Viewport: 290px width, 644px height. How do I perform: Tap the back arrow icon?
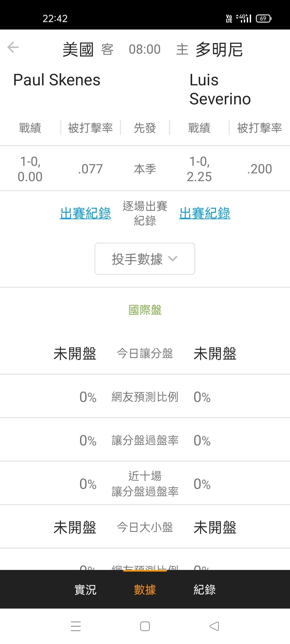pyautogui.click(x=13, y=47)
